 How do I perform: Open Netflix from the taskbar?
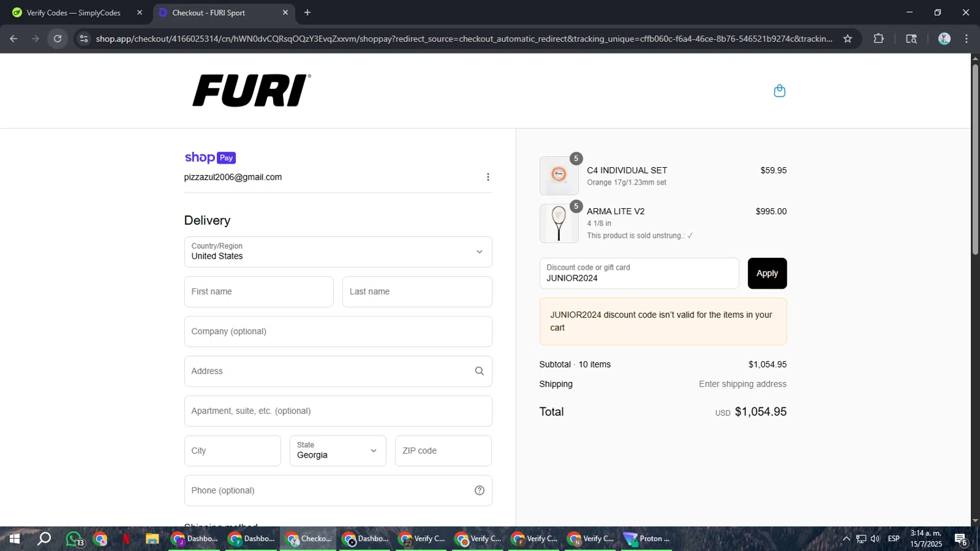tap(125, 539)
